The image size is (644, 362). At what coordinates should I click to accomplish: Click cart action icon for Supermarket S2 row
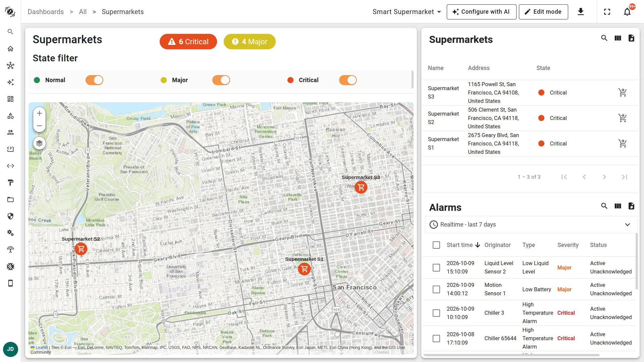click(x=623, y=118)
